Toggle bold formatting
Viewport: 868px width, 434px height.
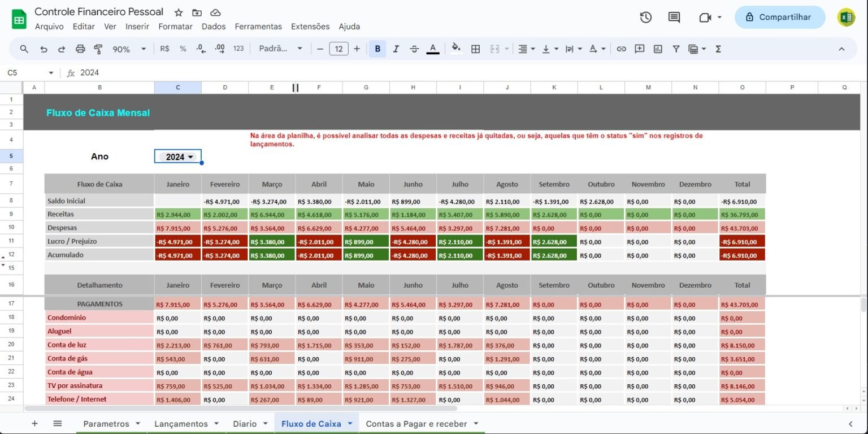click(377, 49)
